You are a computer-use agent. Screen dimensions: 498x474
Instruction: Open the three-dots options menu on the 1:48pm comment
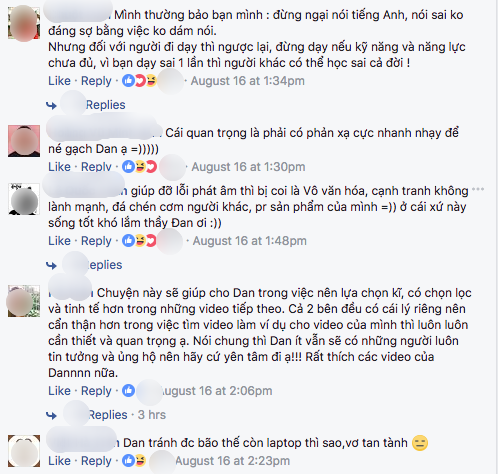pos(478,189)
